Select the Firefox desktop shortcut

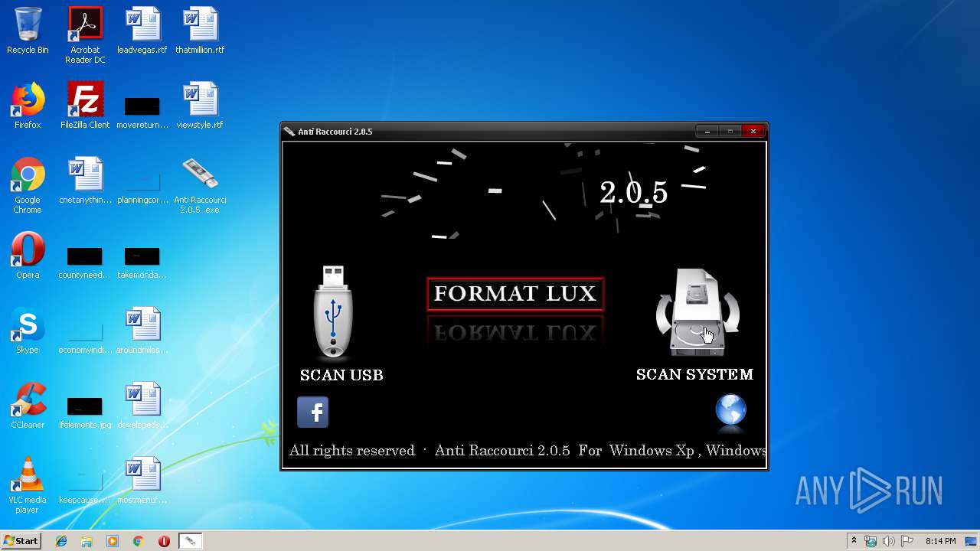coord(28,106)
